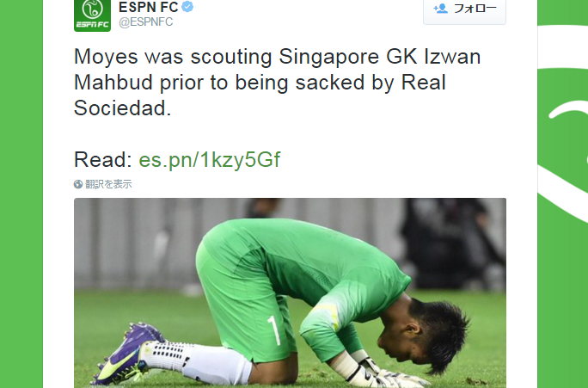Click the green page background left of tweet

pos(21,194)
